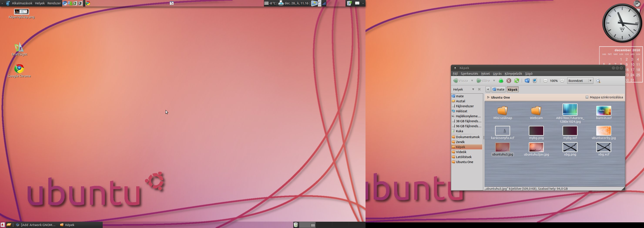Screen dimensions: 644x228
Task: Open the Alkalmazások panel menu
Action: (x=22, y=3)
